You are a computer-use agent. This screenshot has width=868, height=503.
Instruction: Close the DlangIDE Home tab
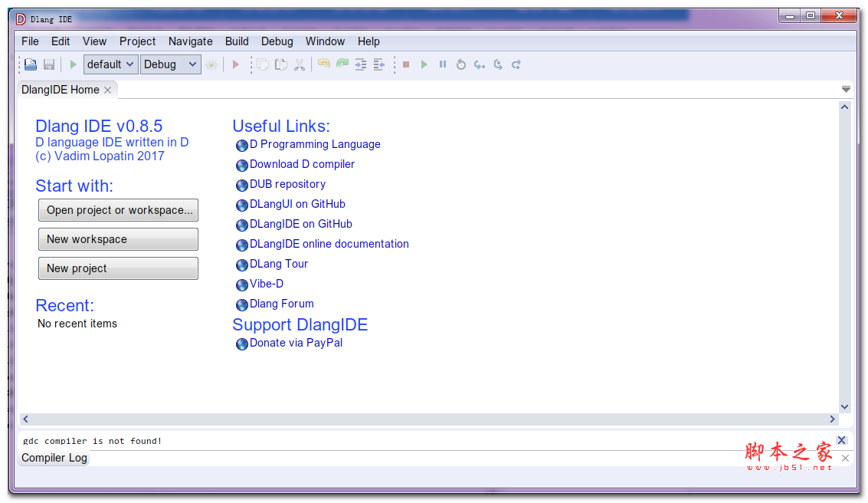point(108,90)
